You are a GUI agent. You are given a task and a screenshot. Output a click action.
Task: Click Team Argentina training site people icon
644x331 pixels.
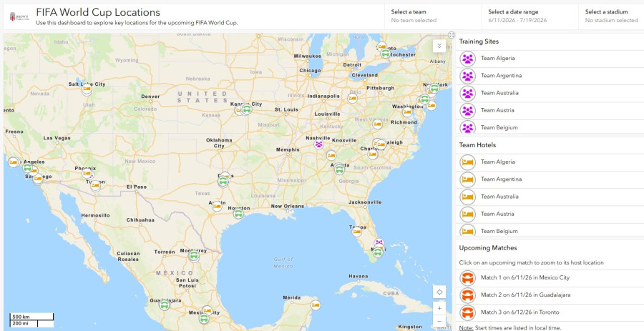coord(467,76)
